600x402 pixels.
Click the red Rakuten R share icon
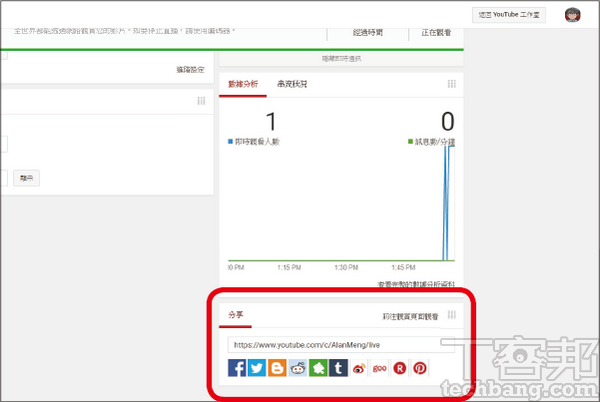coord(399,368)
